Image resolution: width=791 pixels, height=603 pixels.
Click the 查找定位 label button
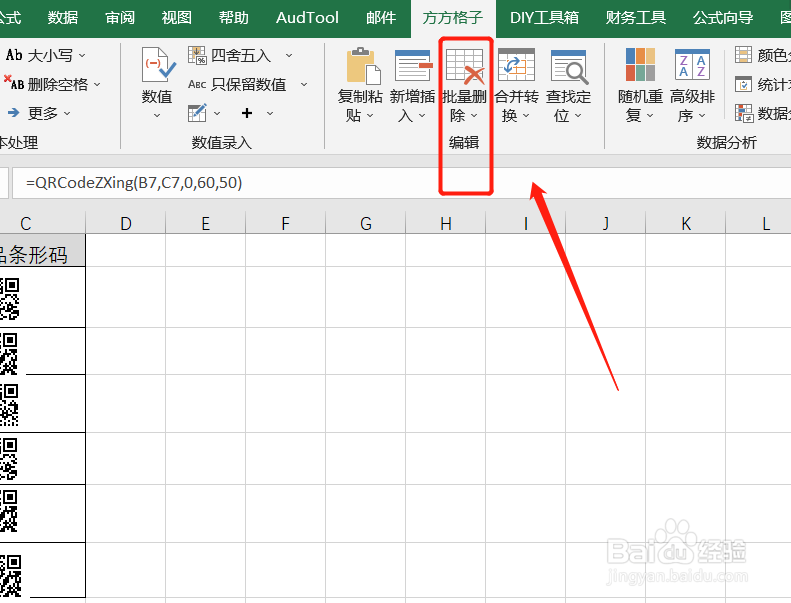pos(569,106)
